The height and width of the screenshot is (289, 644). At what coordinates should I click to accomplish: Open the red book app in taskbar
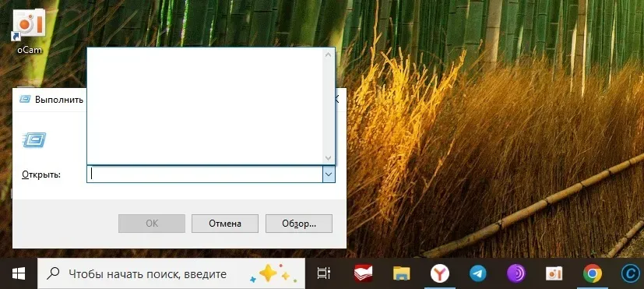(x=363, y=273)
